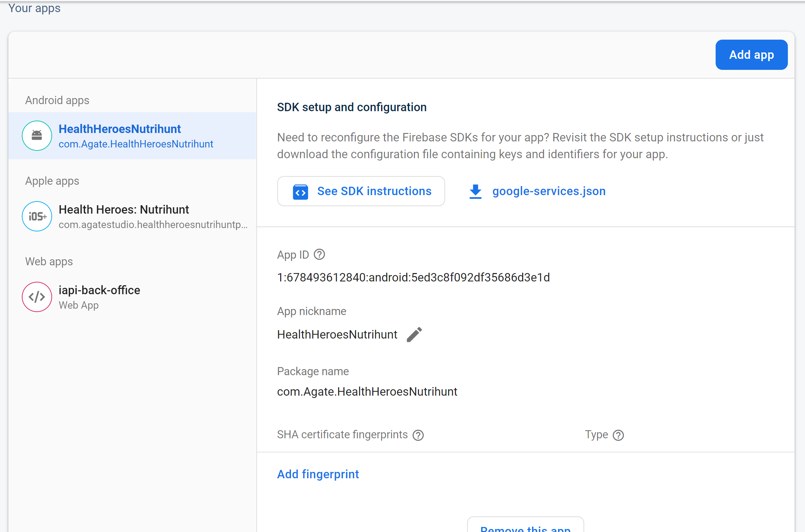Click the SDK instructions code icon

(x=300, y=192)
